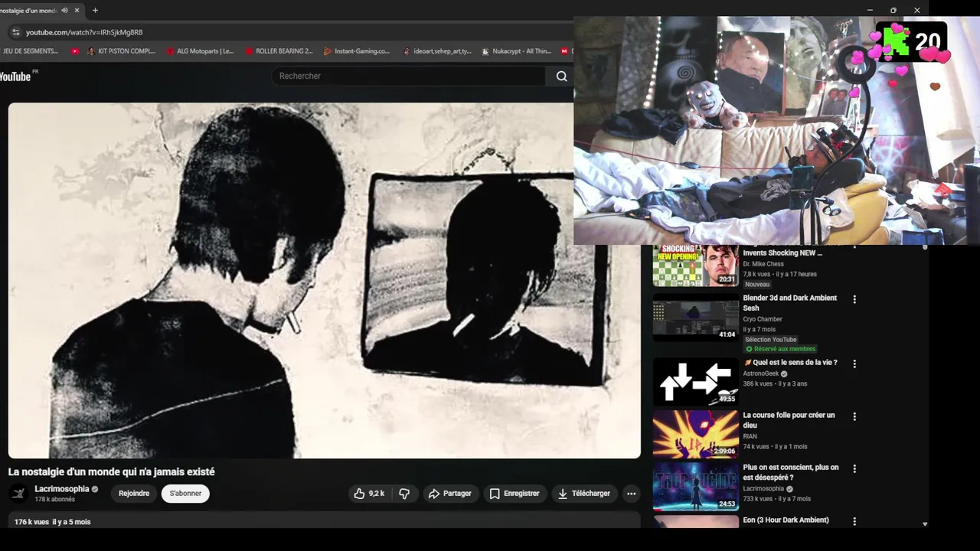Open Lacrimosophia channel name link
980x551 pixels.
point(62,489)
